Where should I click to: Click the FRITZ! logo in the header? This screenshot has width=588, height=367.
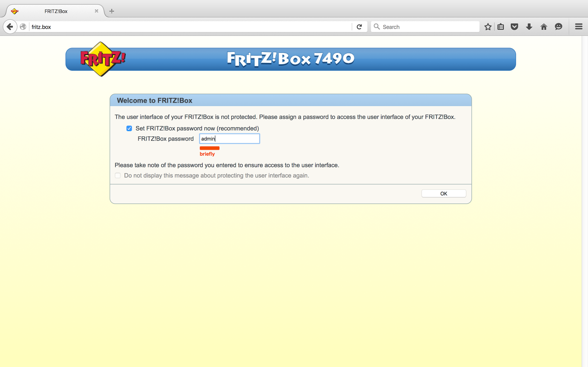click(103, 59)
